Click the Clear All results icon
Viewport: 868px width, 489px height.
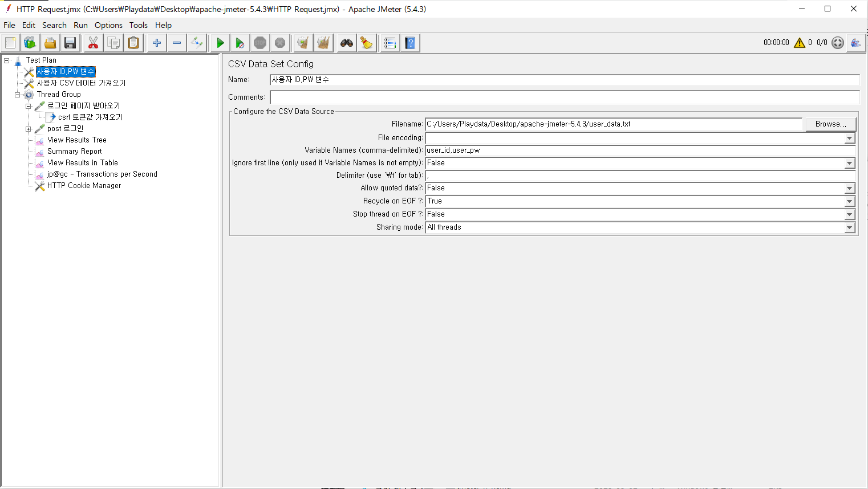click(323, 43)
